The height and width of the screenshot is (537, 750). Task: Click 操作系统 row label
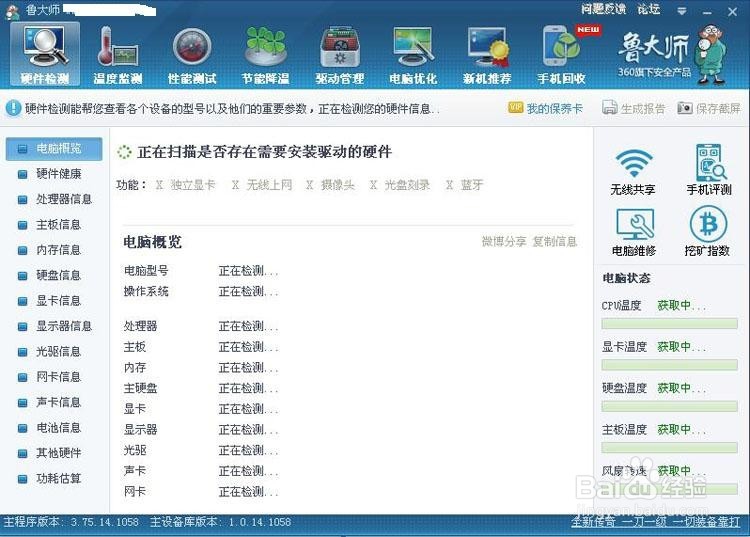[x=146, y=291]
